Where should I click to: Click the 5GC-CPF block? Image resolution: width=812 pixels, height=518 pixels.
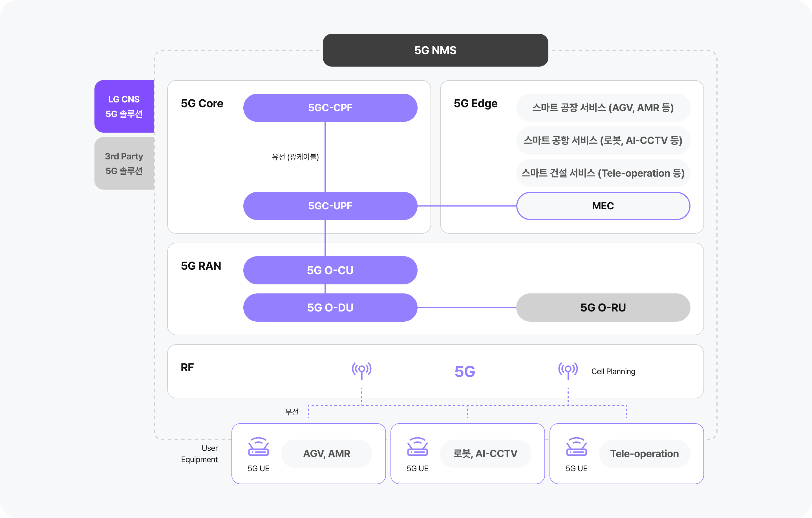[330, 108]
